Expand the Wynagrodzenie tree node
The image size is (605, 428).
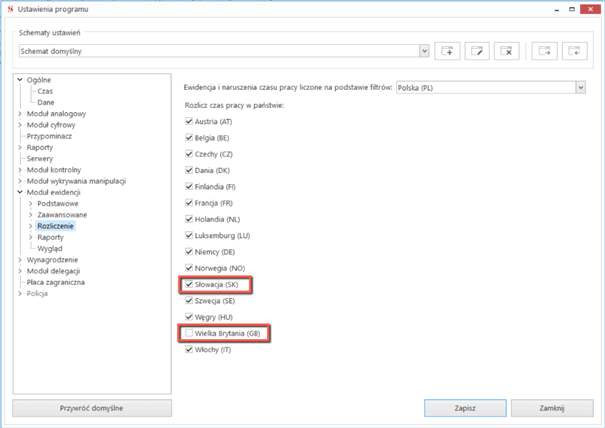pyautogui.click(x=19, y=260)
